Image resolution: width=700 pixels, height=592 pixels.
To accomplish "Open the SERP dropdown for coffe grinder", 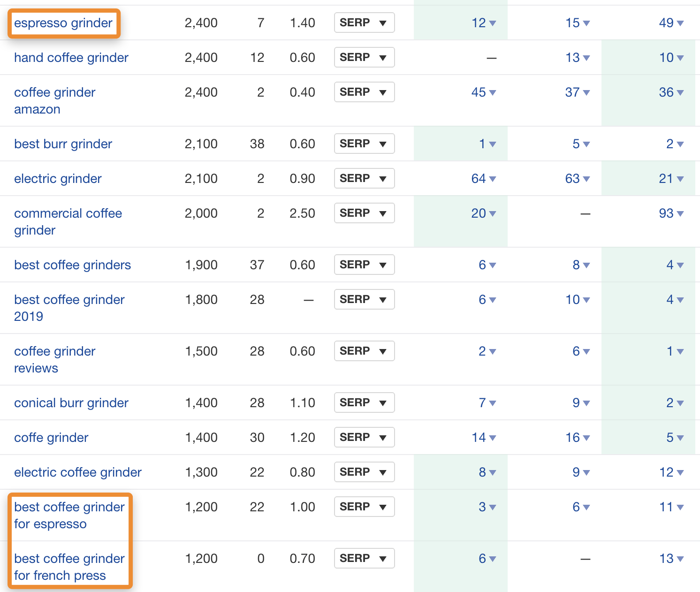I will 364,437.
